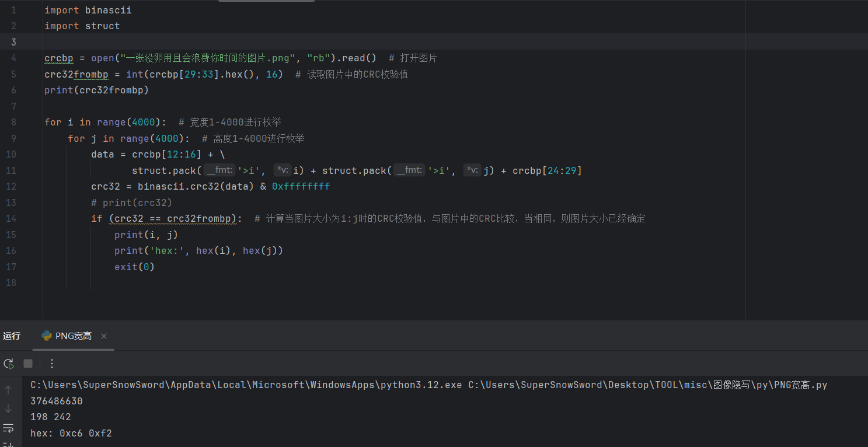Viewport: 868px width, 447px height.
Task: Click the Python icon on PNG宽高 tab
Action: 47,336
